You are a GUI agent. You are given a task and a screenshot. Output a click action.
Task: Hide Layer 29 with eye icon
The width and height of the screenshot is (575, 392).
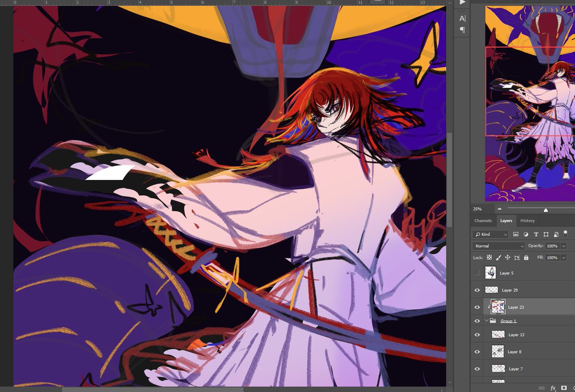click(477, 290)
